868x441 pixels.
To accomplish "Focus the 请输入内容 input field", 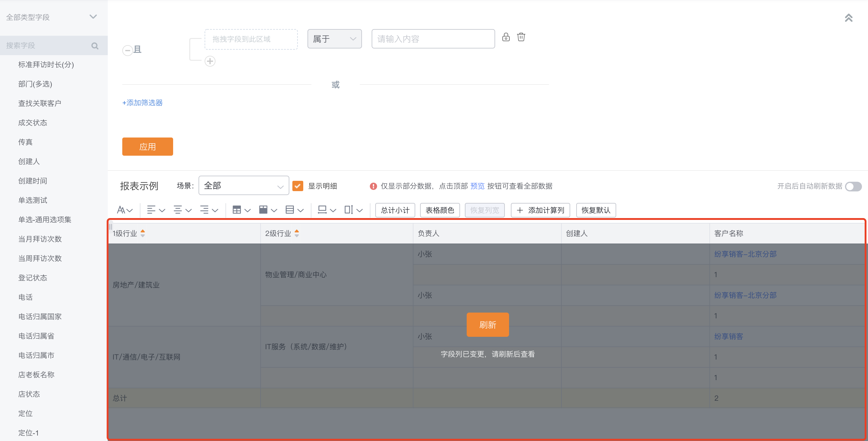I will point(433,39).
